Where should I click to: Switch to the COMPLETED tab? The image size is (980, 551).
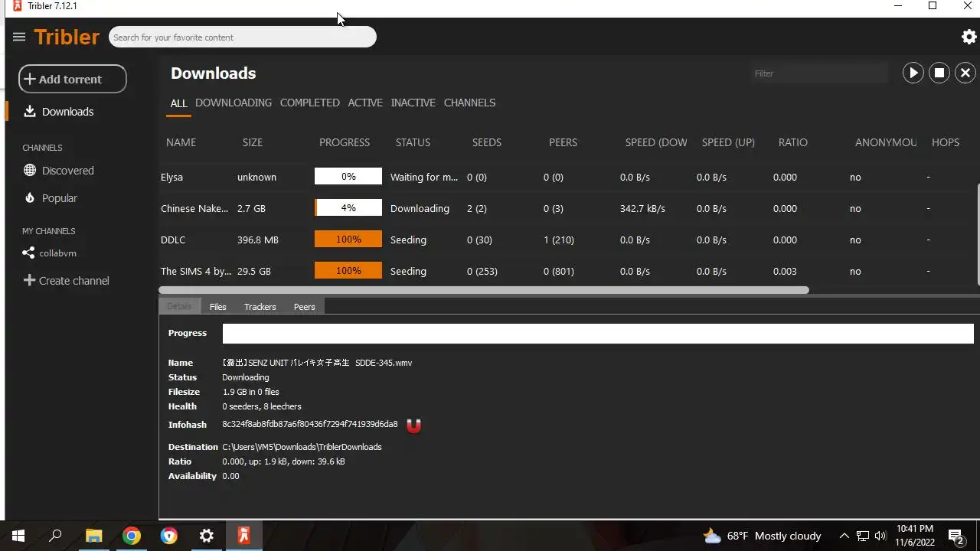310,103
